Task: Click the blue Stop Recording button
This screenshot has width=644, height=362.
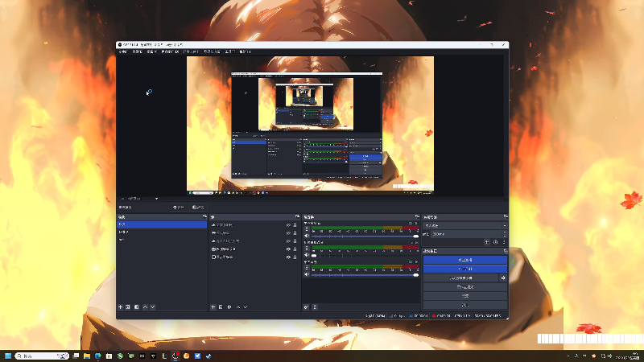Action: pyautogui.click(x=465, y=269)
